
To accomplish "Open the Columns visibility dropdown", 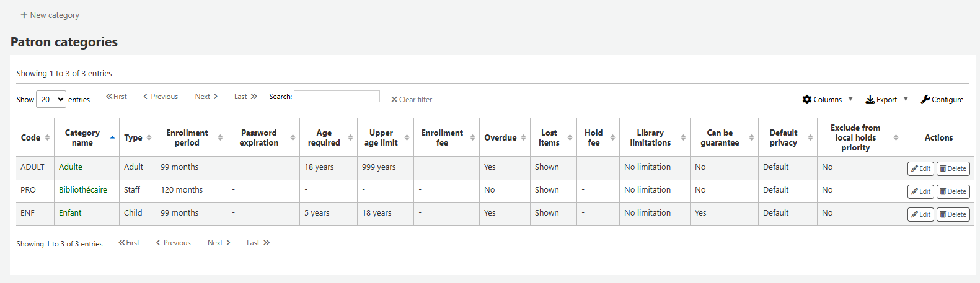I will pyautogui.click(x=827, y=100).
